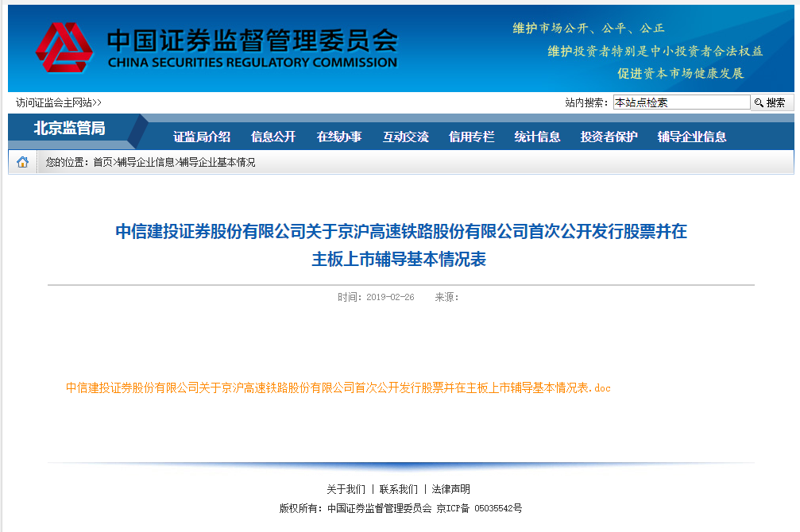Open the 信用专栏 menu

(x=471, y=137)
